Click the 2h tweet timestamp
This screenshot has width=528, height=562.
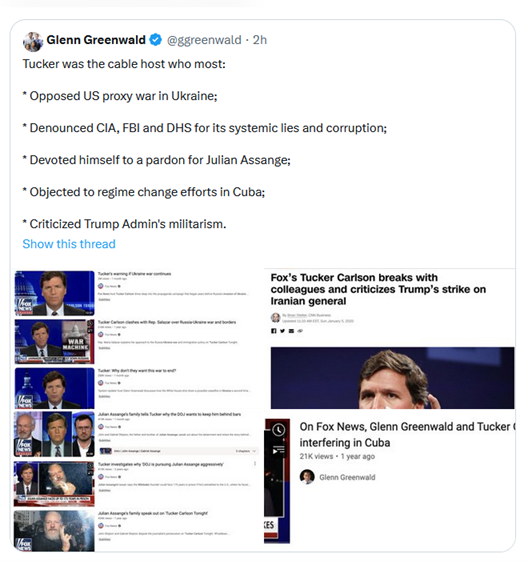(x=260, y=40)
